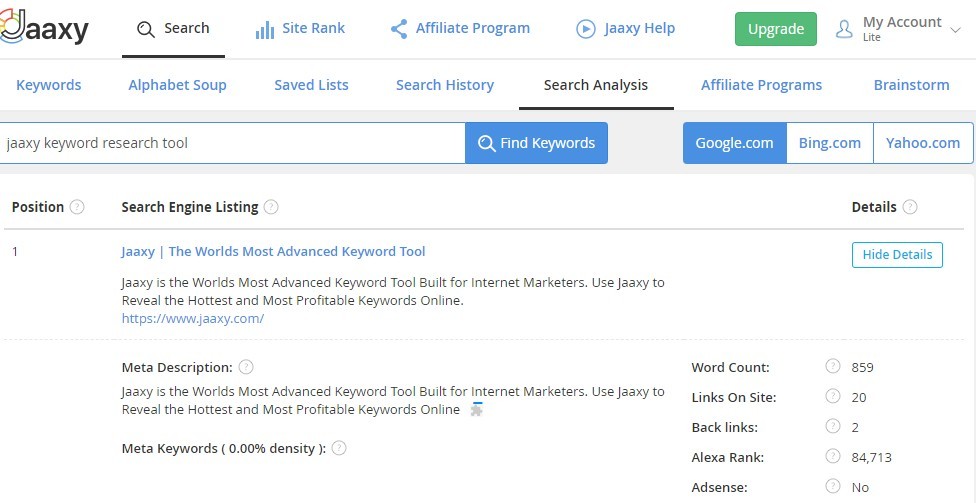Click the Links On Site value 20

click(x=858, y=397)
